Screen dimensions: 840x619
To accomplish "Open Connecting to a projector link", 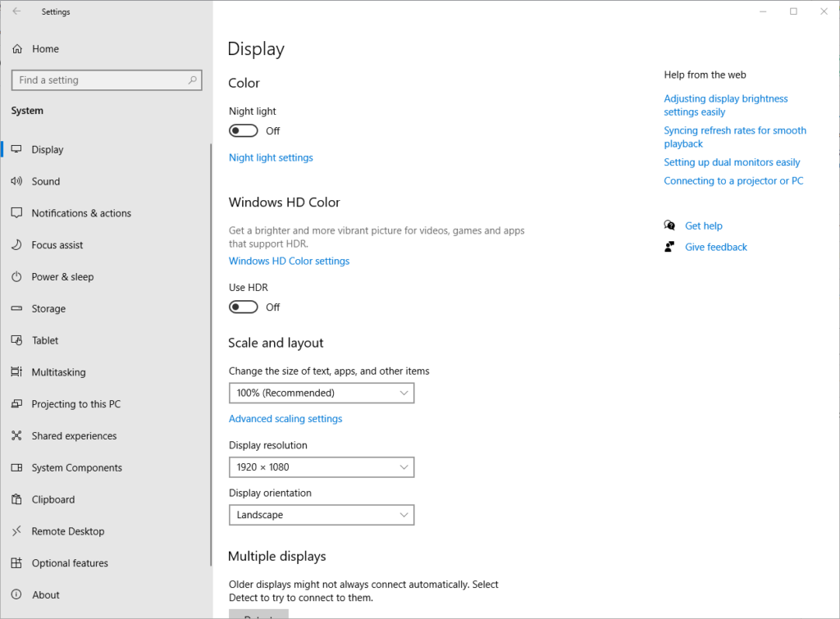I will 733,180.
